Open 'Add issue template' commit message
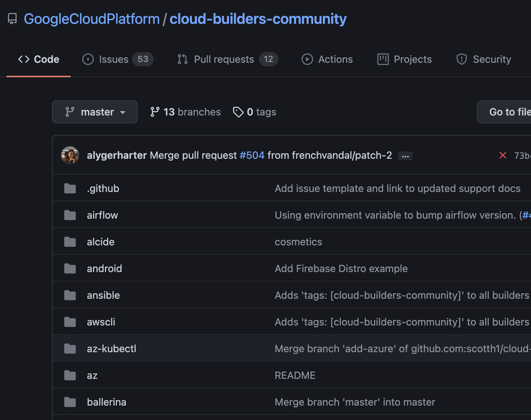Viewport: 531px width, 420px height. tap(398, 188)
